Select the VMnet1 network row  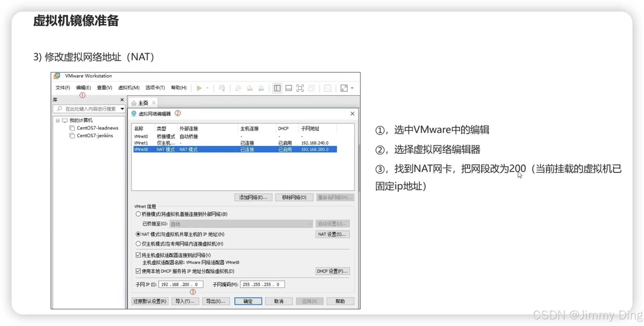click(235, 143)
